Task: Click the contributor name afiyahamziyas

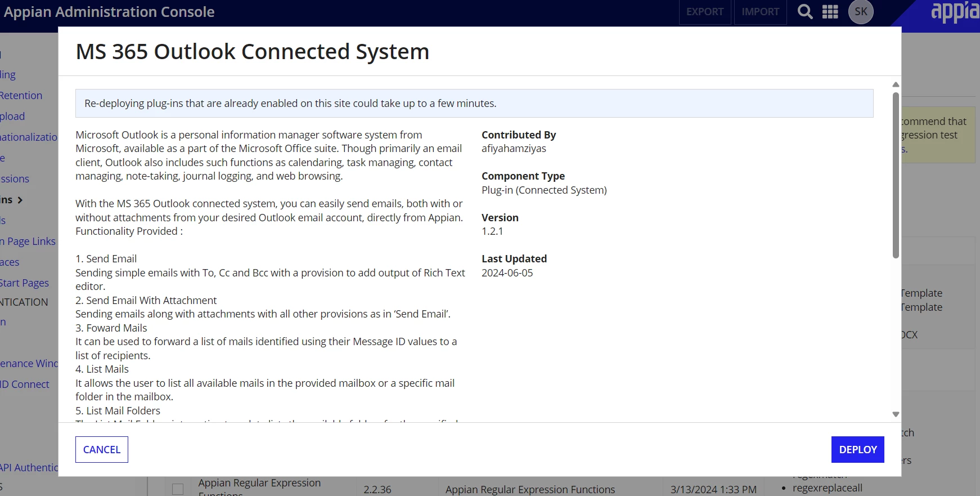Action: tap(514, 149)
